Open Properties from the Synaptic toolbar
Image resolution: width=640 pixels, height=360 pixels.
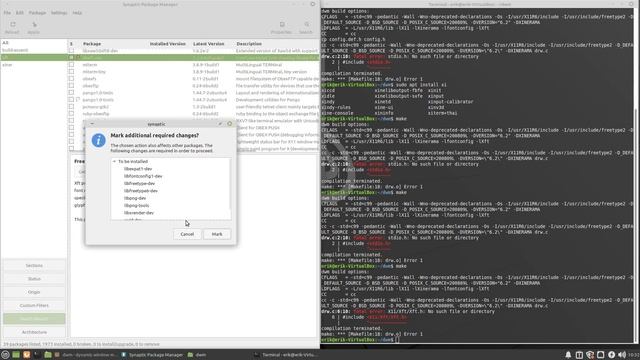tap(281, 27)
